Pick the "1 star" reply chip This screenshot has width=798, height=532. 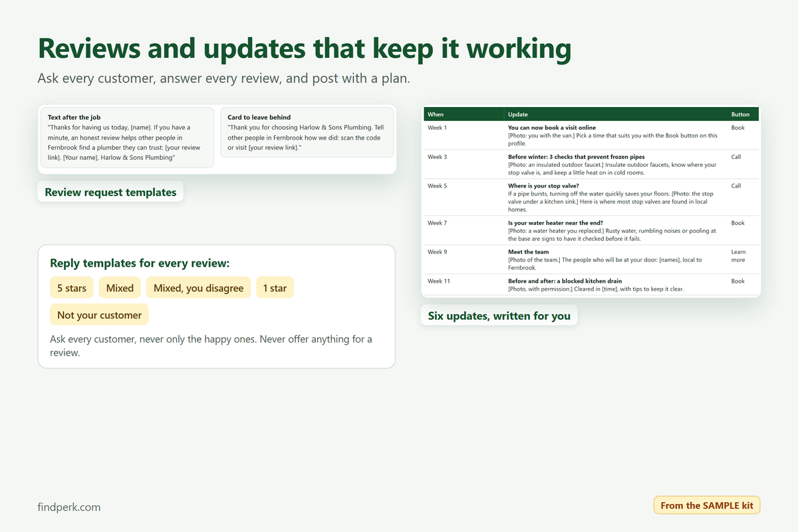(x=275, y=288)
